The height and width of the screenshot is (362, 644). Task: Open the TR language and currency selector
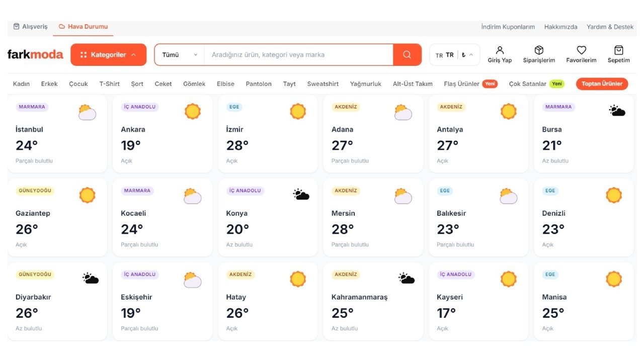tap(454, 55)
